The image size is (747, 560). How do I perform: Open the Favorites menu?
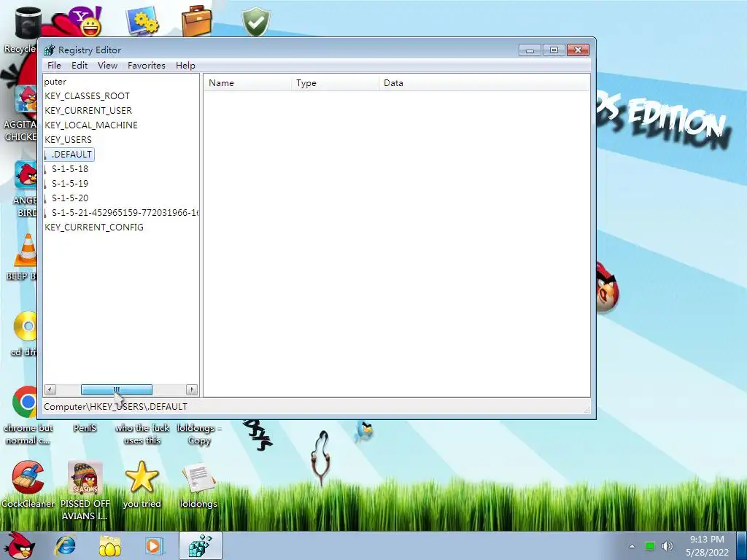[146, 65]
